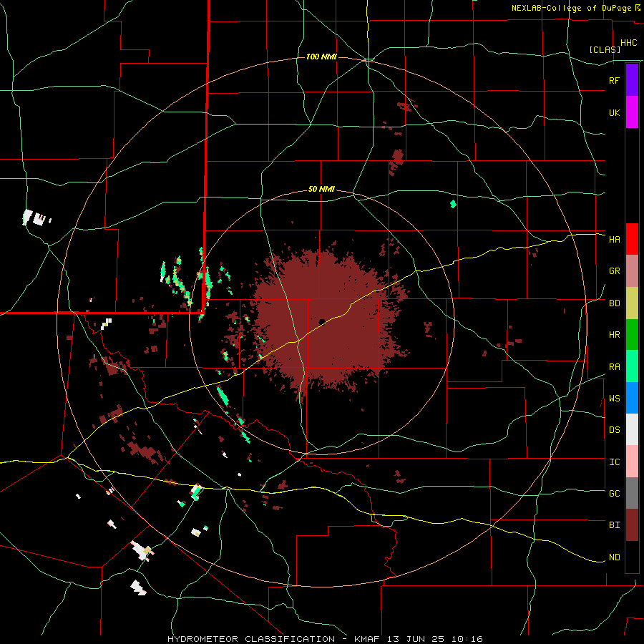This screenshot has width=644, height=644.
Task: Click the [CLAS] unit label
Action: [x=605, y=49]
